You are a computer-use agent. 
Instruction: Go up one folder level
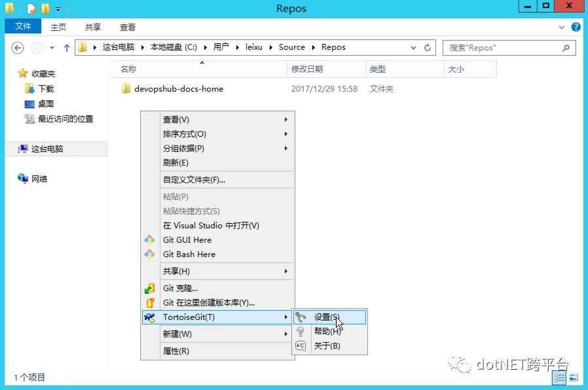pos(67,48)
